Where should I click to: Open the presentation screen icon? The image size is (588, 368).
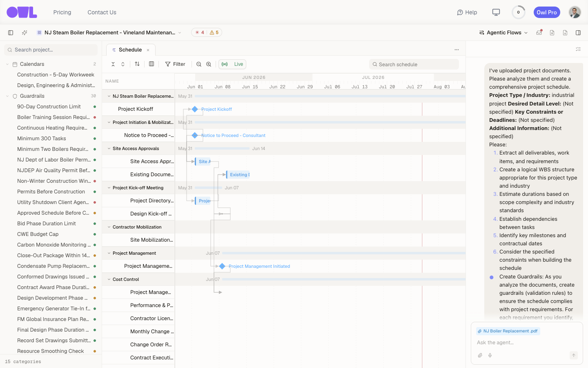tap(496, 12)
